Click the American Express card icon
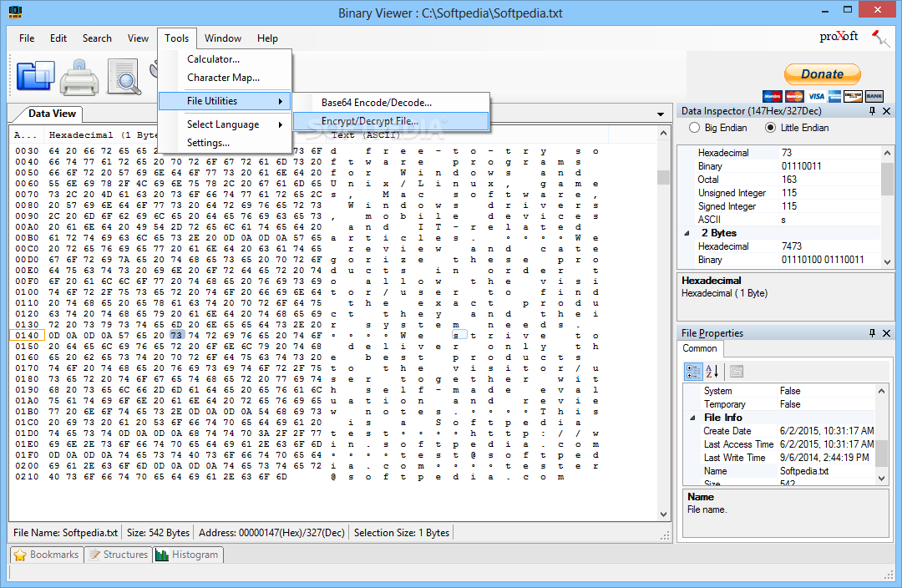Image resolution: width=902 pixels, height=588 pixels. (834, 97)
